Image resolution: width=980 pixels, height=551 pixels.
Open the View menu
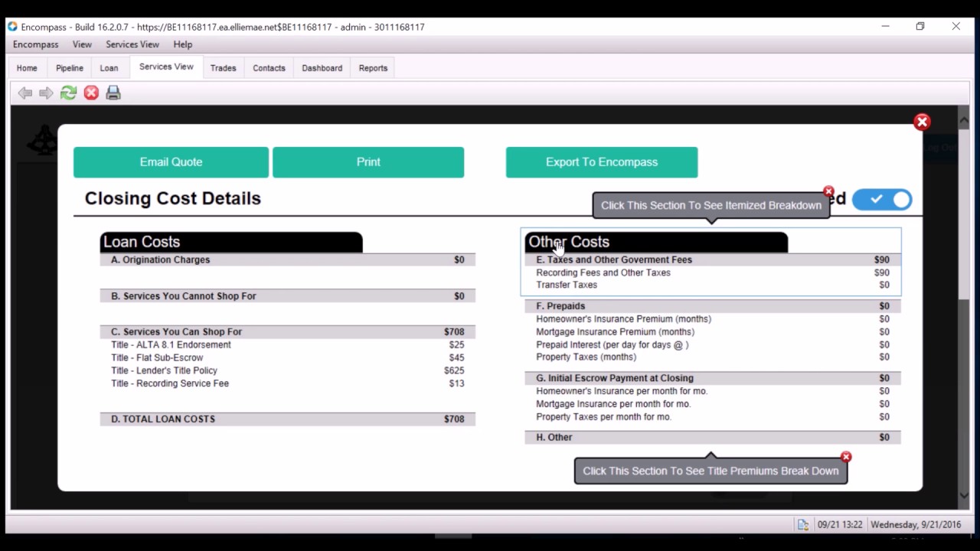(x=82, y=44)
